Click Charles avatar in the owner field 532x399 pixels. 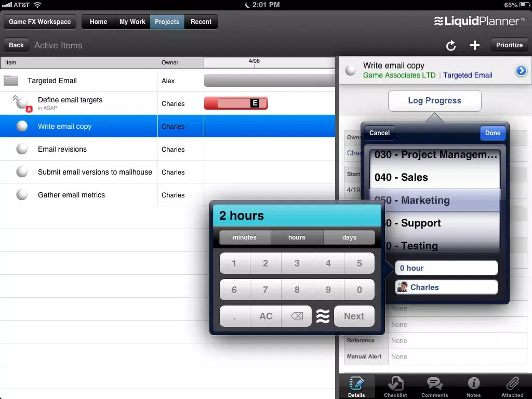pos(403,287)
